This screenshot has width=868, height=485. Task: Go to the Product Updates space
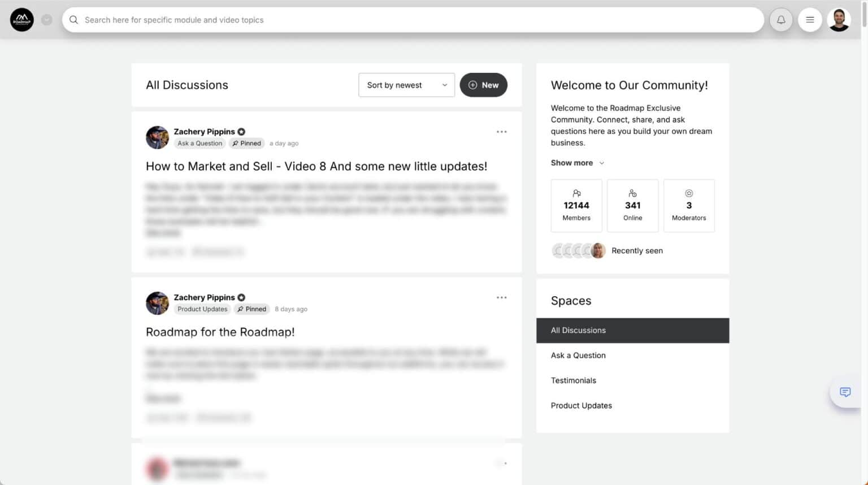tap(581, 405)
